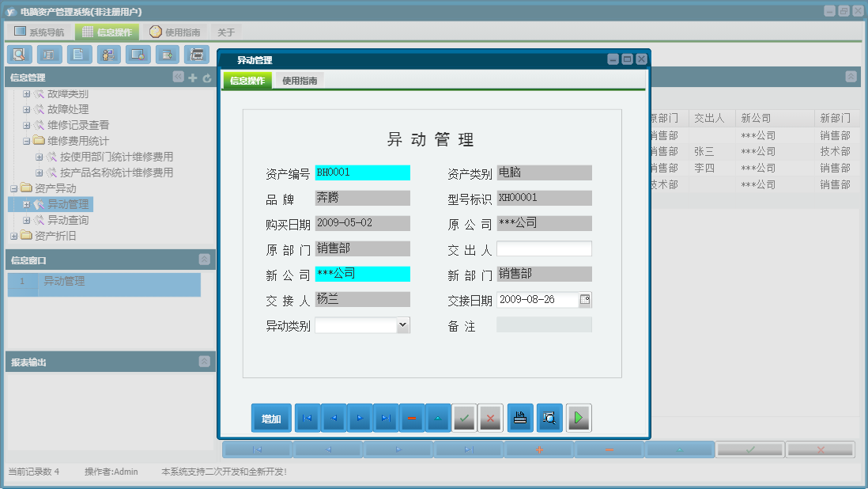This screenshot has width=868, height=489.
Task: Click the document icon in the top toolbar
Action: tap(79, 55)
